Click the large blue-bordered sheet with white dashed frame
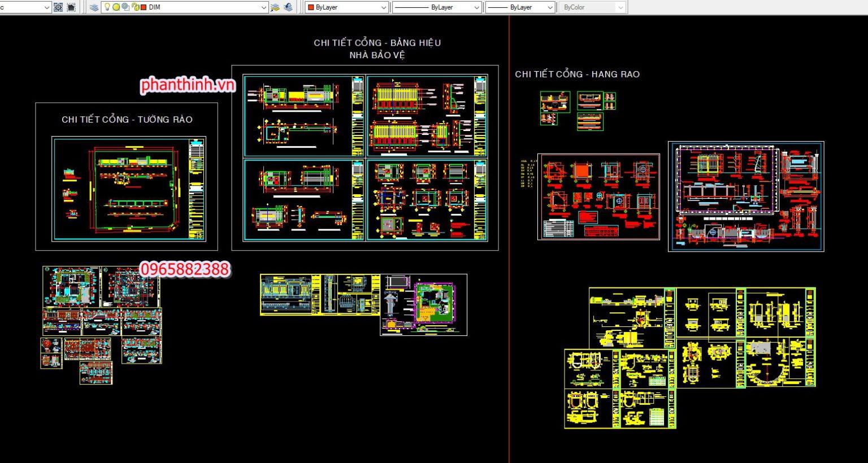Screen dimensions: 868x463 point(746,196)
